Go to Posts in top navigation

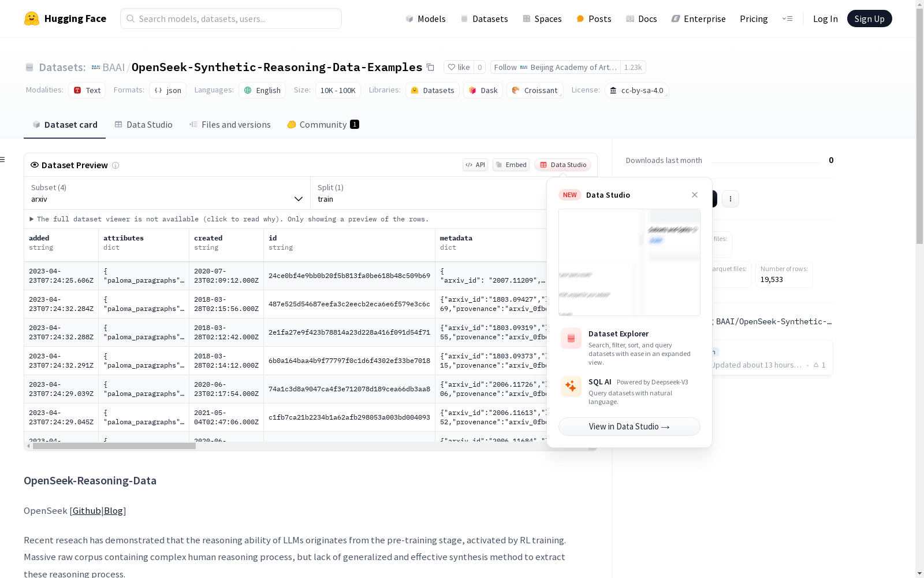pyautogui.click(x=594, y=18)
